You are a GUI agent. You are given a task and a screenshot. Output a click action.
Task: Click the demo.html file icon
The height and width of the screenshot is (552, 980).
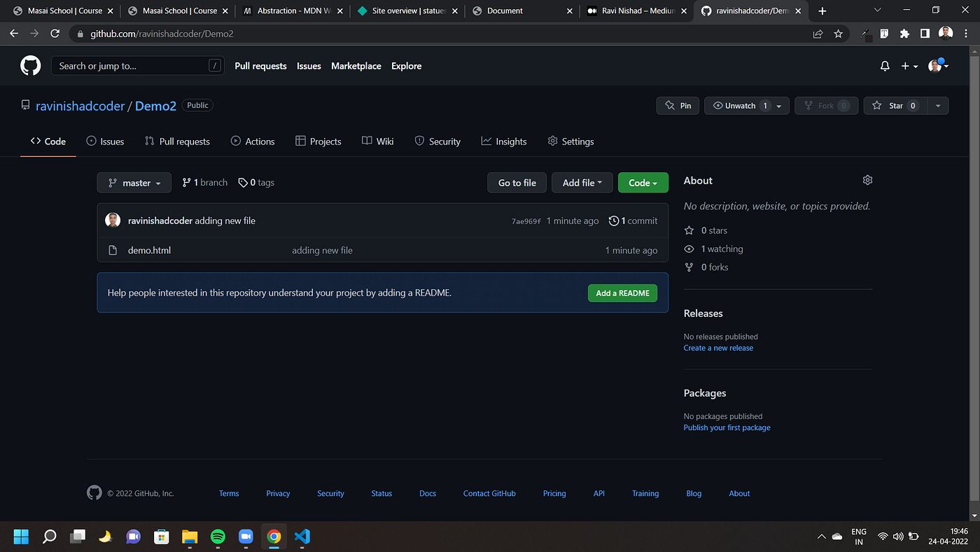click(113, 250)
